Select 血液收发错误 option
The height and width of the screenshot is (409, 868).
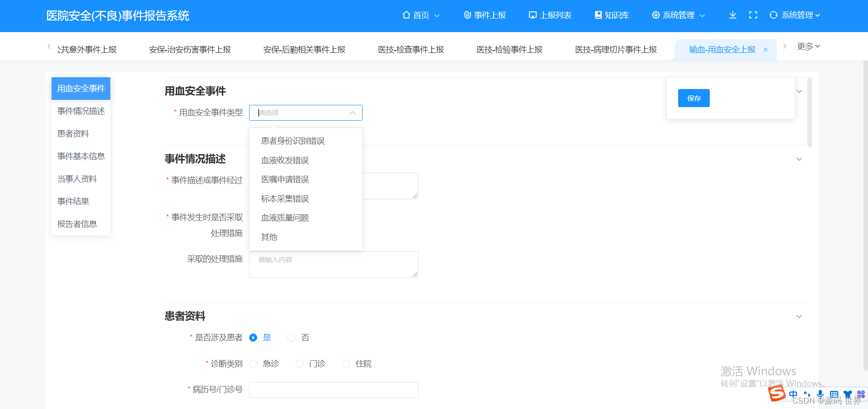coord(306,160)
